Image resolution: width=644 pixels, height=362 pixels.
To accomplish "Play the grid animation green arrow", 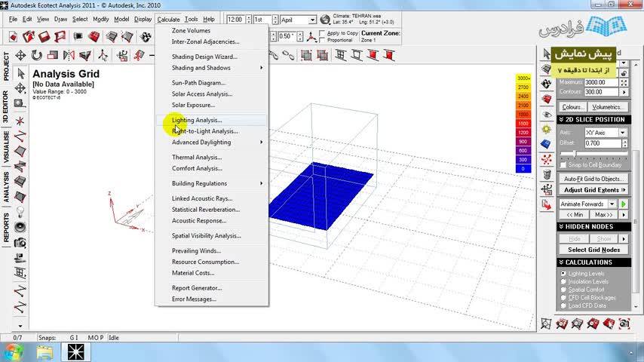I will pyautogui.click(x=624, y=204).
